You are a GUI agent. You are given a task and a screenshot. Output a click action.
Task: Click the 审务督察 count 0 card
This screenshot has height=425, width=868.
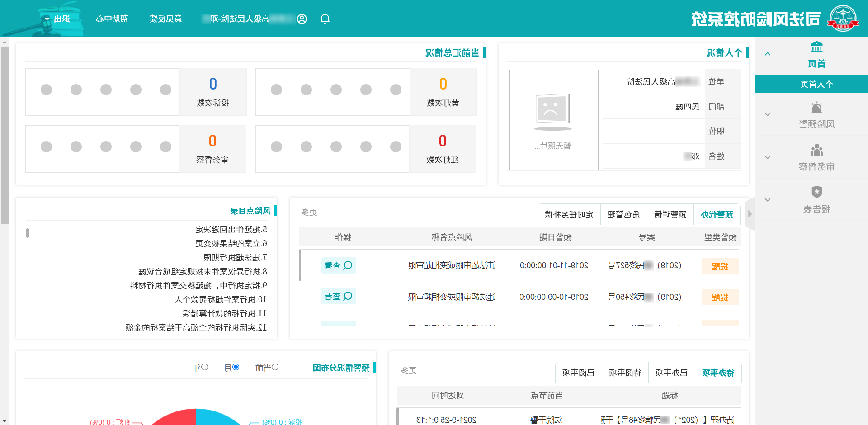click(x=212, y=149)
